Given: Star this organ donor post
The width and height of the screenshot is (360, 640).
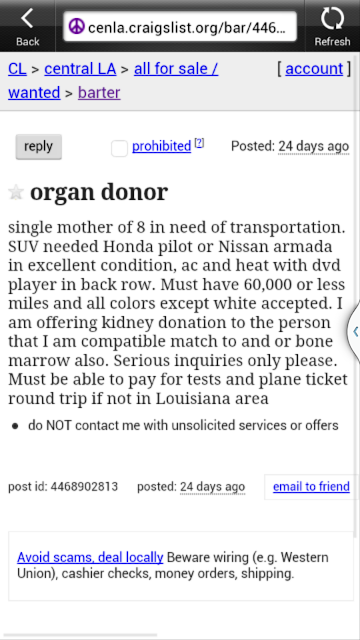Looking at the screenshot, I should 16,192.
